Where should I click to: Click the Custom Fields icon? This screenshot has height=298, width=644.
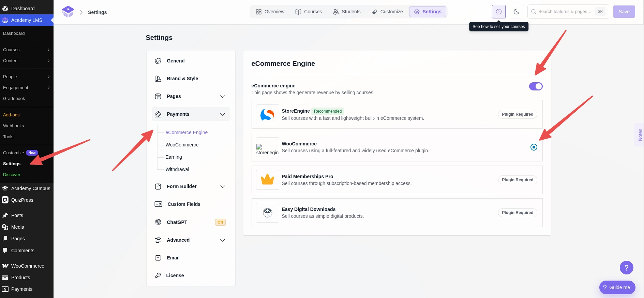[158, 204]
